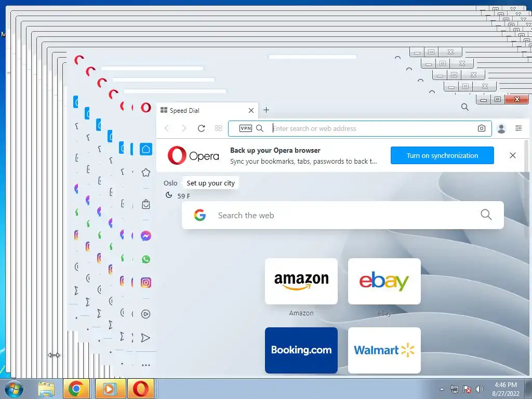Open Easy Setup sliders menu

(518, 128)
